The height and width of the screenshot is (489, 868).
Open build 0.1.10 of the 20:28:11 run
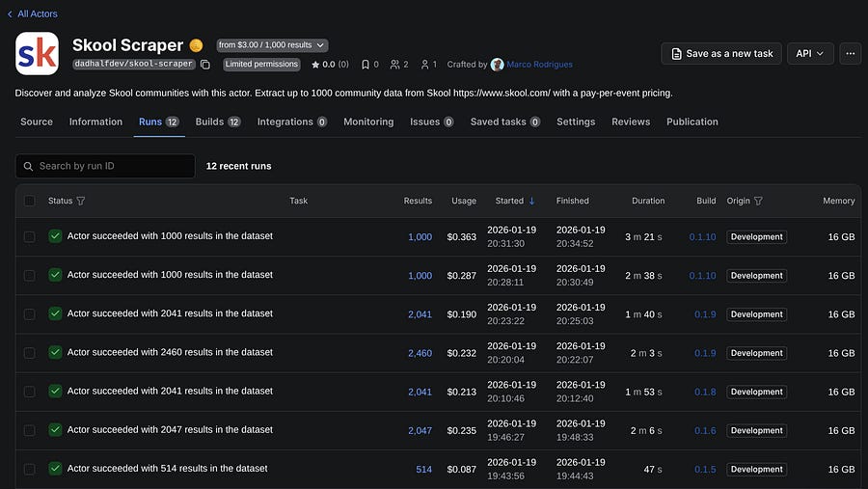(702, 276)
